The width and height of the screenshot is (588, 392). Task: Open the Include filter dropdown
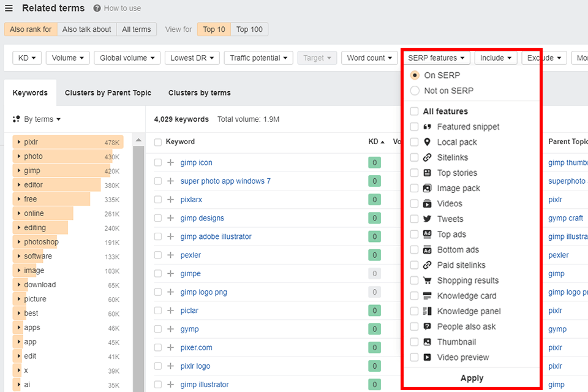[496, 58]
